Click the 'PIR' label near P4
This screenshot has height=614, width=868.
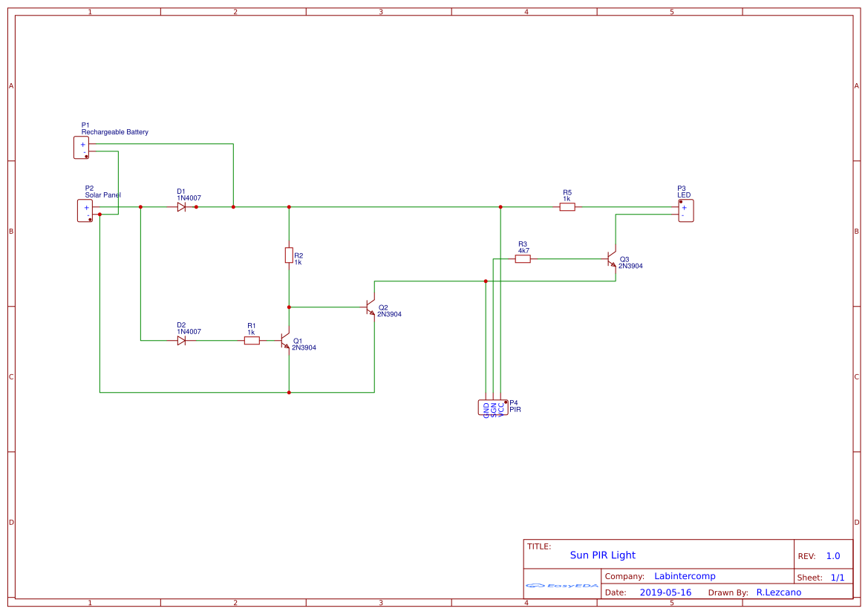pyautogui.click(x=515, y=410)
